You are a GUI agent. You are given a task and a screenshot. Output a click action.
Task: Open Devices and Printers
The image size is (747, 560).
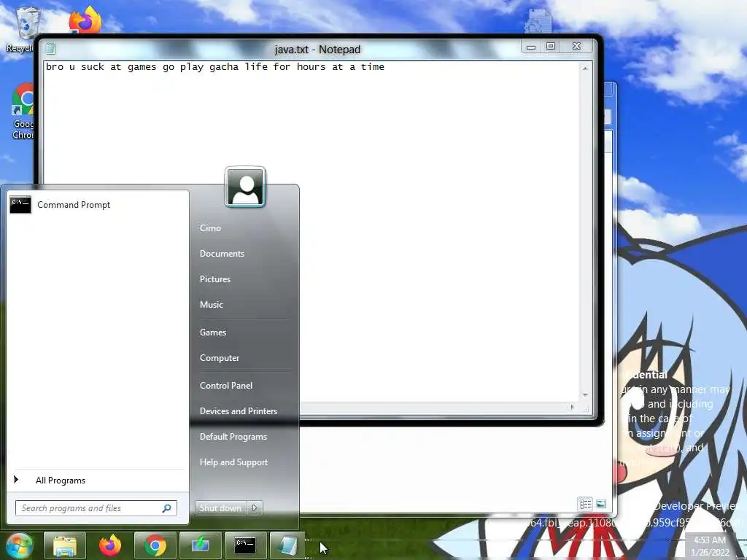239,411
